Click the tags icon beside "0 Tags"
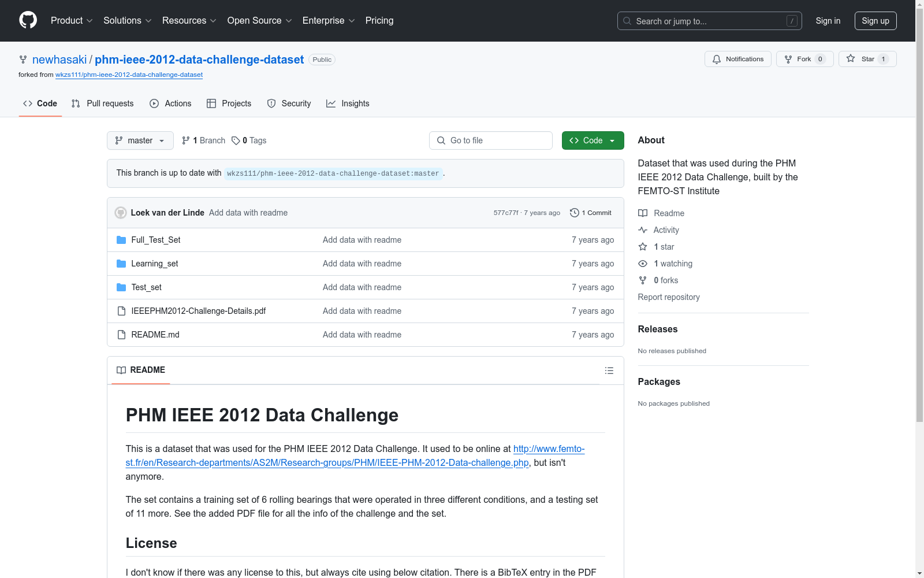Screen dimensions: 924x578 click(236, 140)
